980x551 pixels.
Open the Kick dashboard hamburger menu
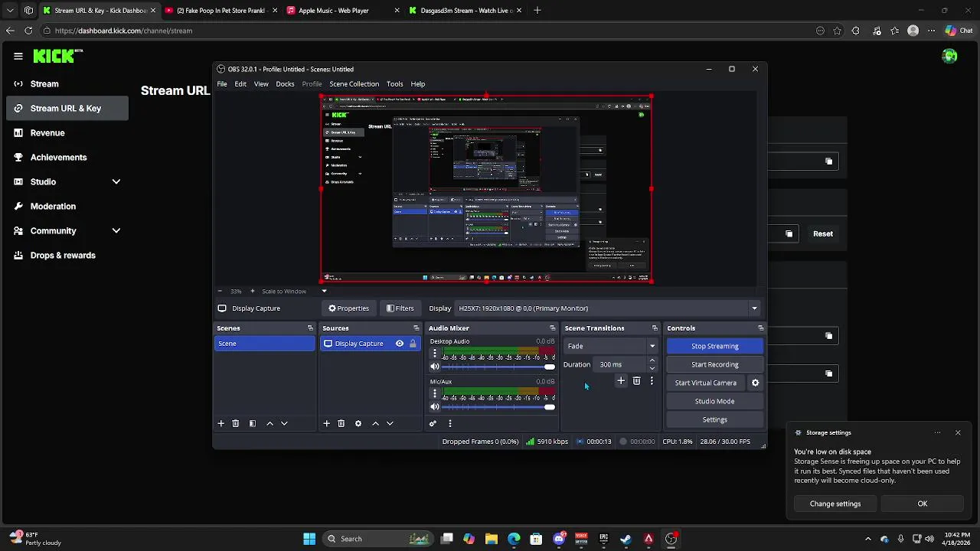tap(18, 56)
